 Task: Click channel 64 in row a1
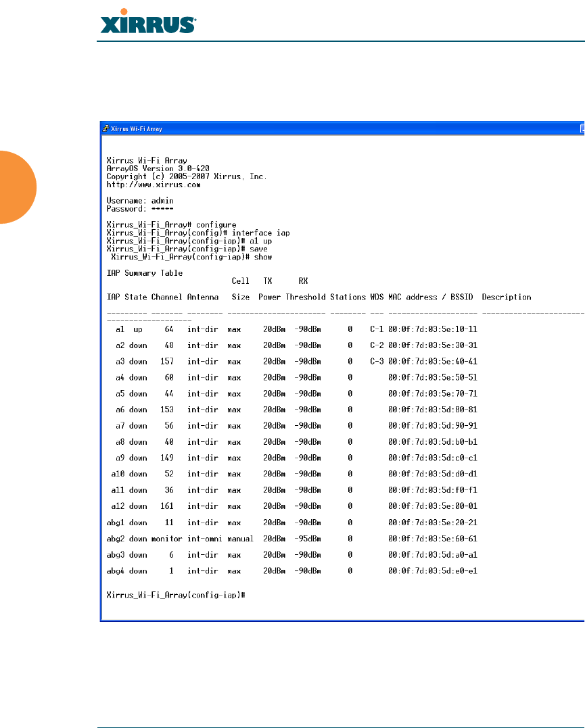(169, 329)
